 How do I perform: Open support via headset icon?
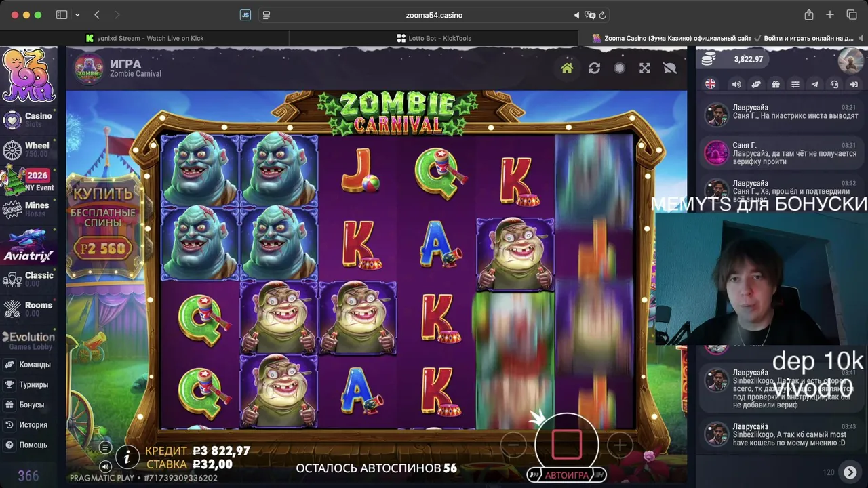(x=835, y=84)
